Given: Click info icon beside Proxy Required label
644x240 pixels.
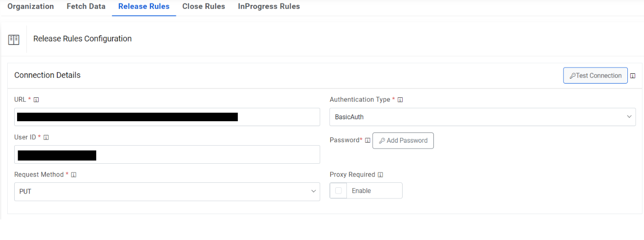Looking at the screenshot, I should 381,175.
